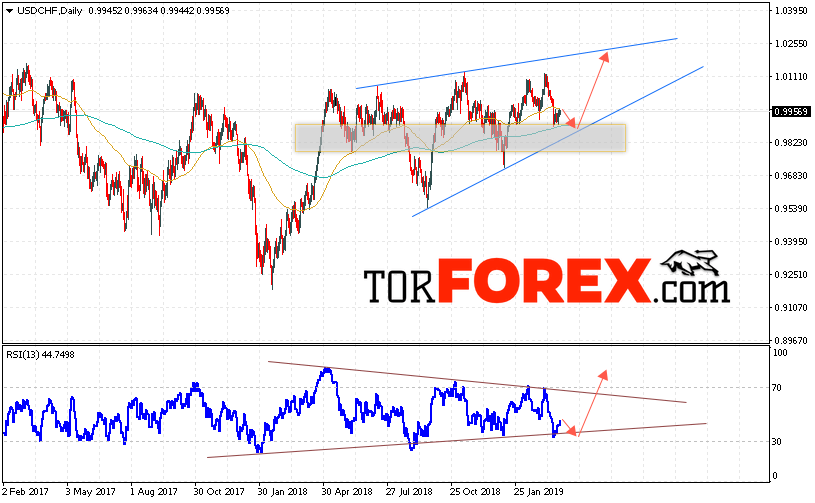Select the upper brown RSI resistance line
This screenshot has width=815, height=503.
click(x=477, y=382)
